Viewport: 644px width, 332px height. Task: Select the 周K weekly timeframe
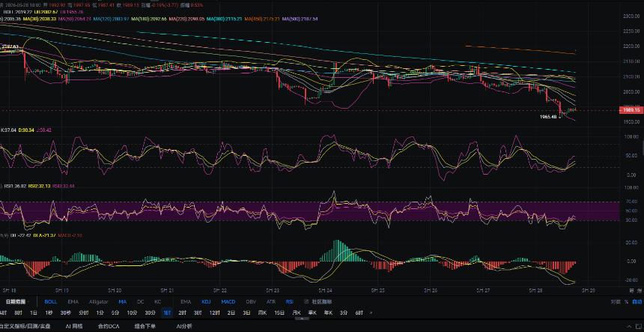[262, 313]
